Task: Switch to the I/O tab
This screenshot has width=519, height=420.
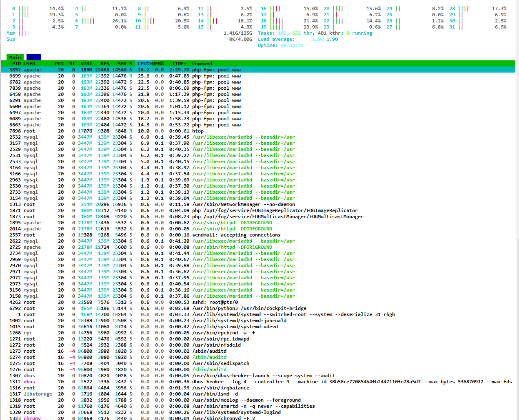Action: [33, 57]
